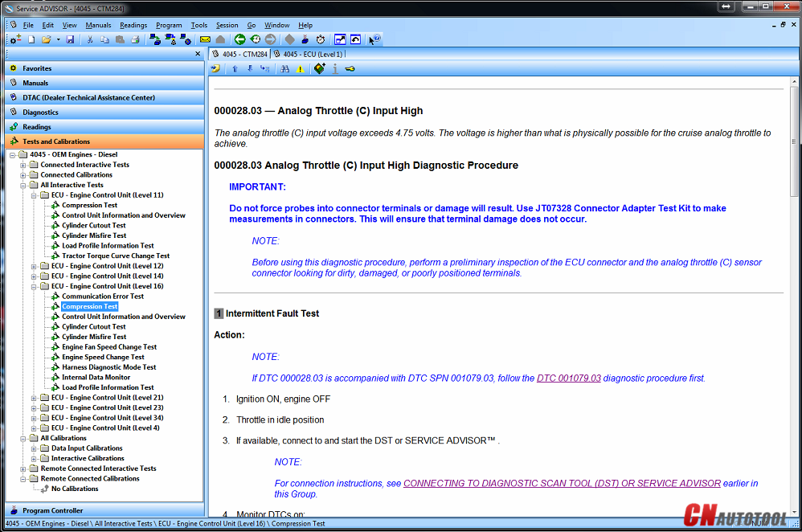Expand the Data Input Calibrations folder

(x=34, y=448)
